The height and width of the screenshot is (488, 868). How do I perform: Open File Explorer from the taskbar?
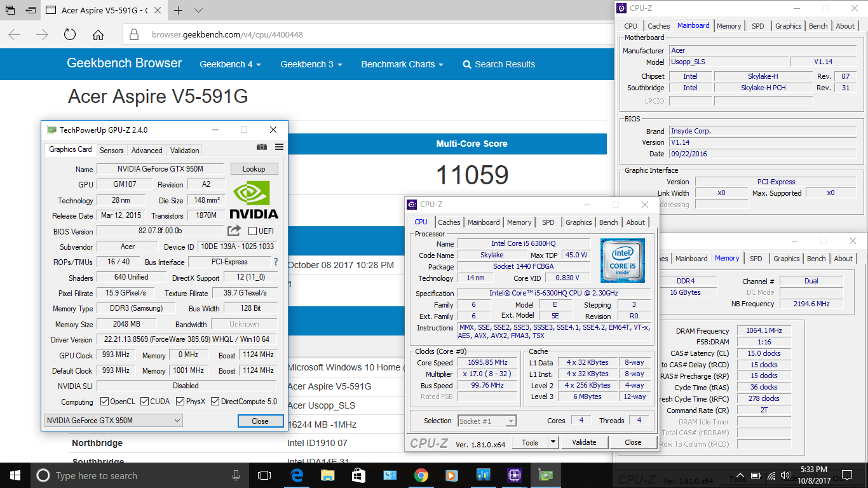pyautogui.click(x=327, y=475)
